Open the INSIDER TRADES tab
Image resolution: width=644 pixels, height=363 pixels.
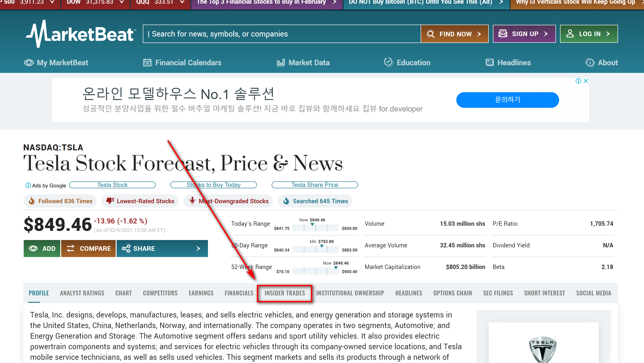(285, 293)
